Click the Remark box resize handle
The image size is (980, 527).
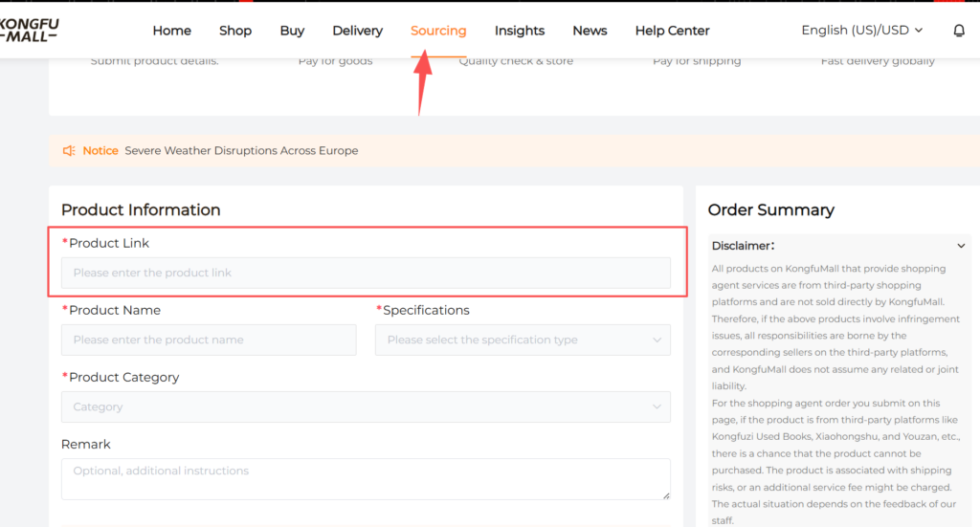click(665, 494)
